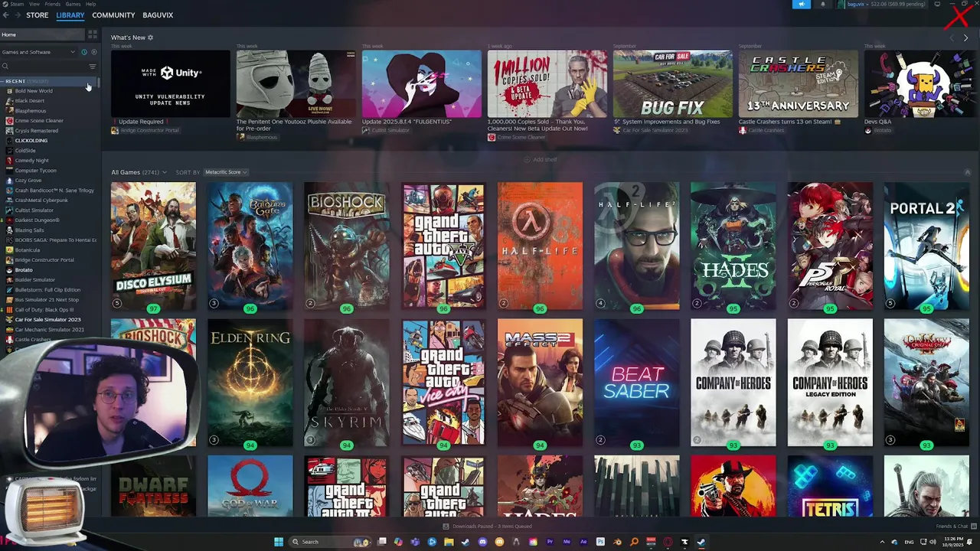
Task: Open Friends menu
Action: point(53,4)
